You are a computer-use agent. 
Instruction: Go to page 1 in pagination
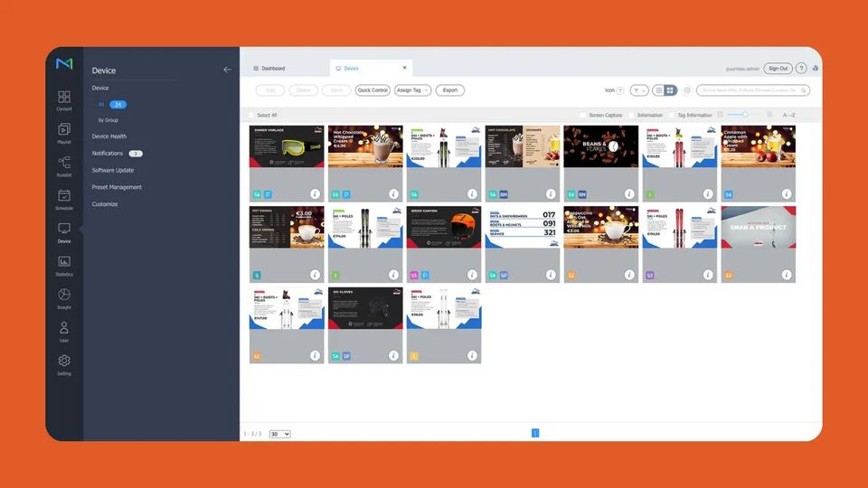(535, 433)
